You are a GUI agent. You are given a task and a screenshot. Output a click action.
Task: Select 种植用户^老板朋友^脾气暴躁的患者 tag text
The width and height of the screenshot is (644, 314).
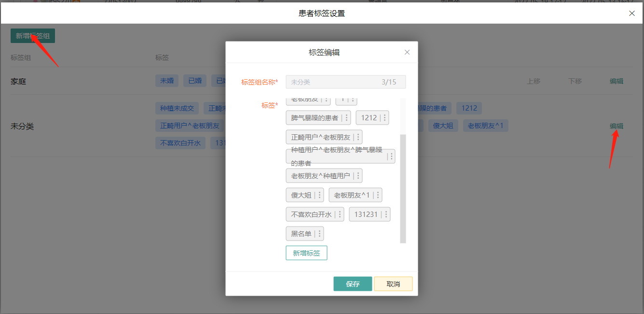[336, 157]
